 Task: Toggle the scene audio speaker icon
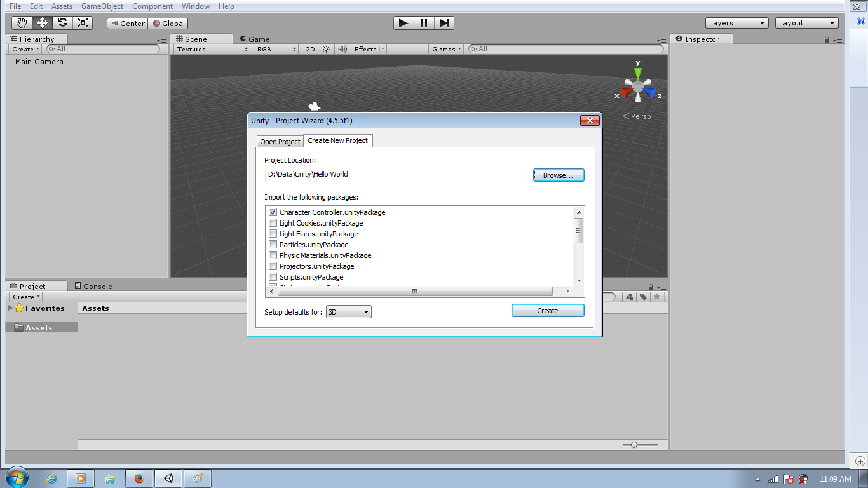[342, 48]
